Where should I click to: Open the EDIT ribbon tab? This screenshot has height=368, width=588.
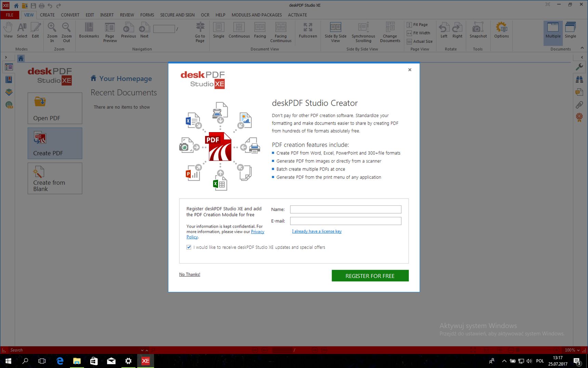90,15
